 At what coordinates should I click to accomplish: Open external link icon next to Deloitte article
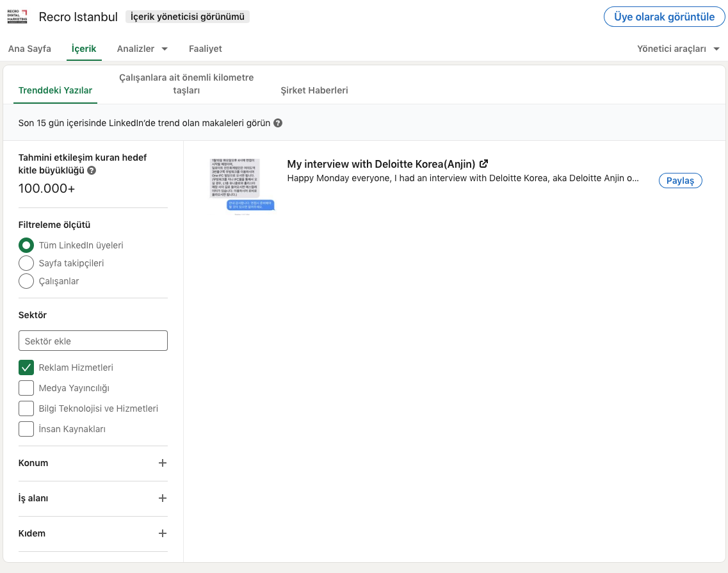[x=484, y=164]
